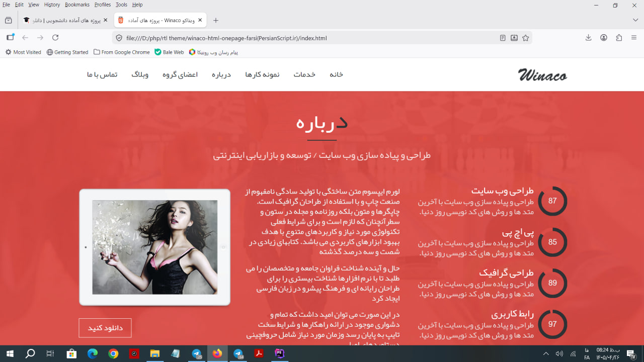
Task: Open the Edit menu
Action: point(19,5)
